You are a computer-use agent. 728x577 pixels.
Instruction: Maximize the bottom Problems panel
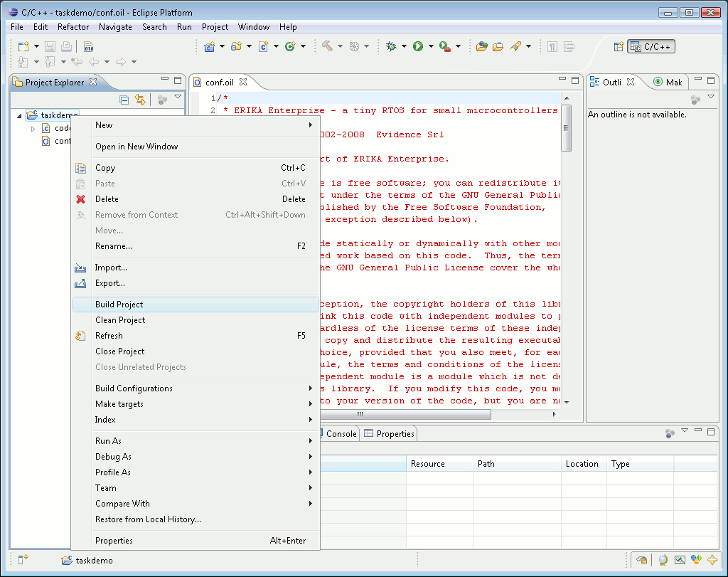pyautogui.click(x=711, y=432)
